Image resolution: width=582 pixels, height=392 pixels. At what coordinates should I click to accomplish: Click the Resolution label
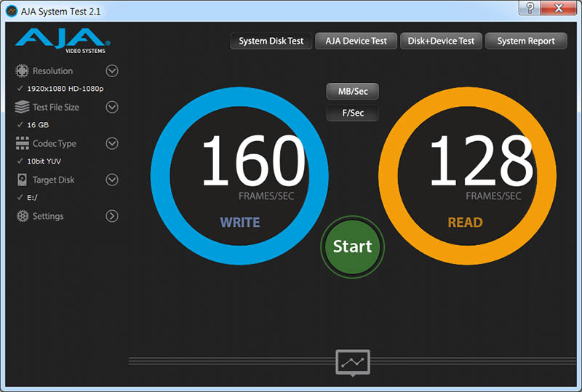pos(52,71)
